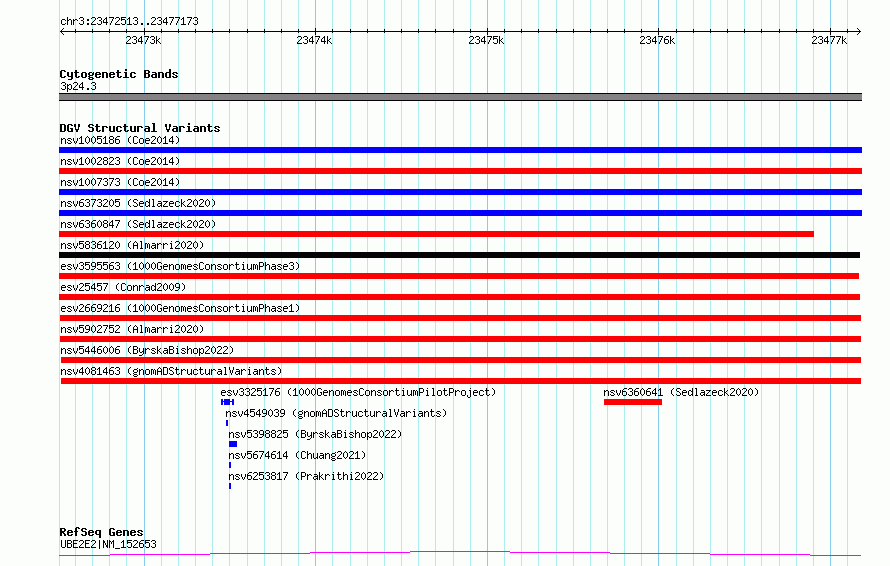Open the nsv6360641 (Sedlazeck2020) label
Viewport: 890px width, 566px height.
pyautogui.click(x=681, y=392)
